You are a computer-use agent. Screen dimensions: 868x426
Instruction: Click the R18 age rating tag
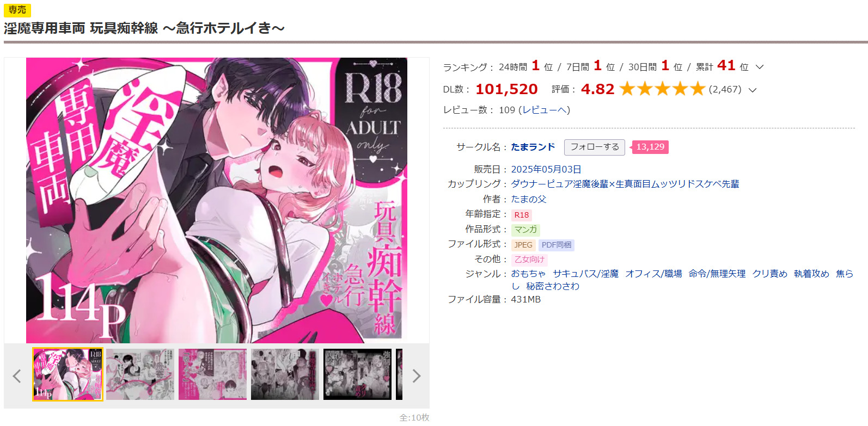coord(522,215)
